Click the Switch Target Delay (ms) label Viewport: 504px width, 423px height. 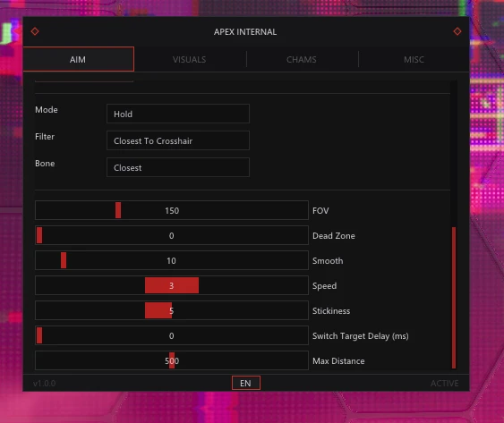(361, 336)
